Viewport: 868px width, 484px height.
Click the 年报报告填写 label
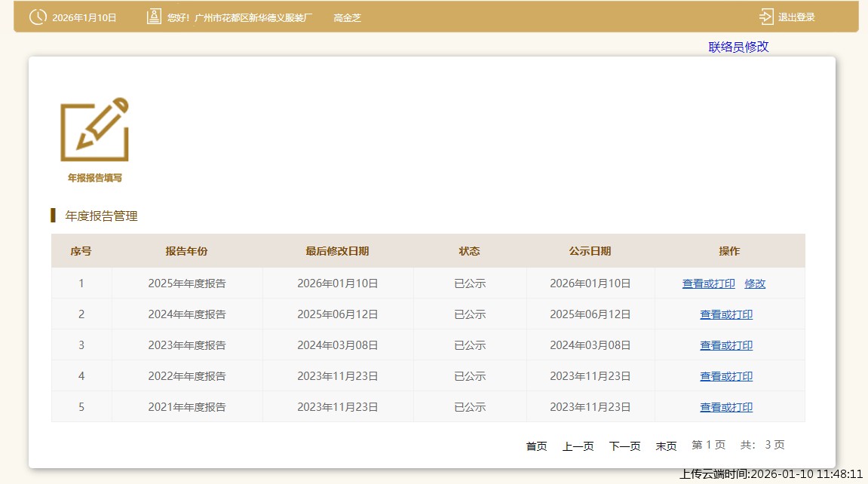tap(94, 178)
